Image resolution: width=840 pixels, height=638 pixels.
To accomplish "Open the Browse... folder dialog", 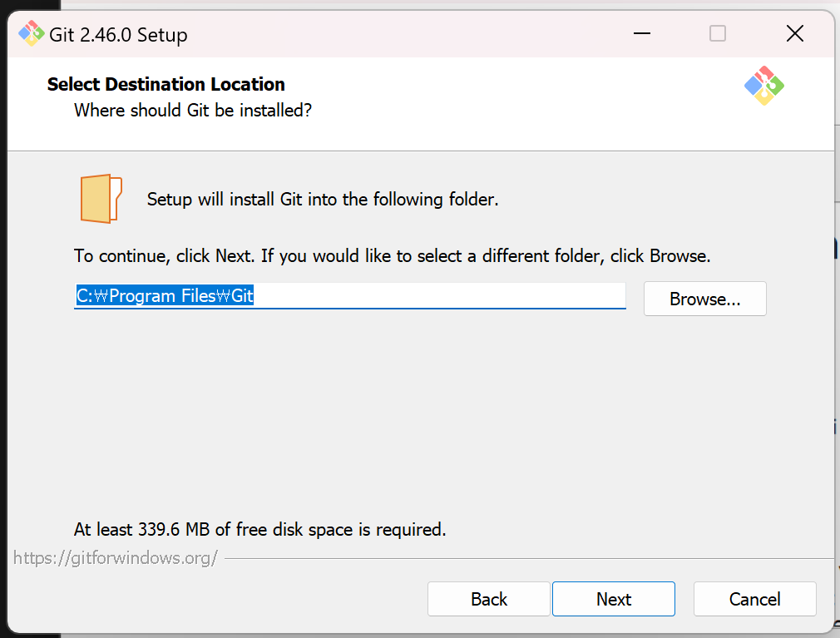I will [705, 299].
